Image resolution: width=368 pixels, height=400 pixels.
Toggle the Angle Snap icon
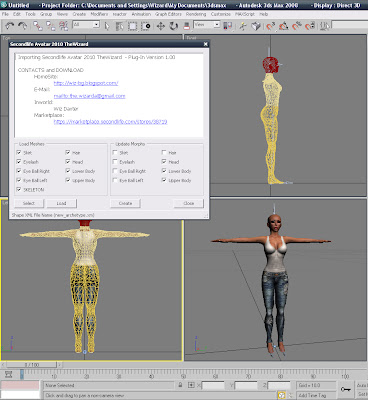[x=284, y=26]
